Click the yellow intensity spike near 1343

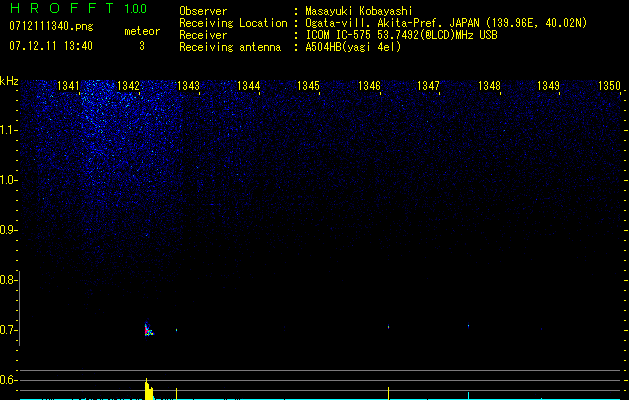177,394
